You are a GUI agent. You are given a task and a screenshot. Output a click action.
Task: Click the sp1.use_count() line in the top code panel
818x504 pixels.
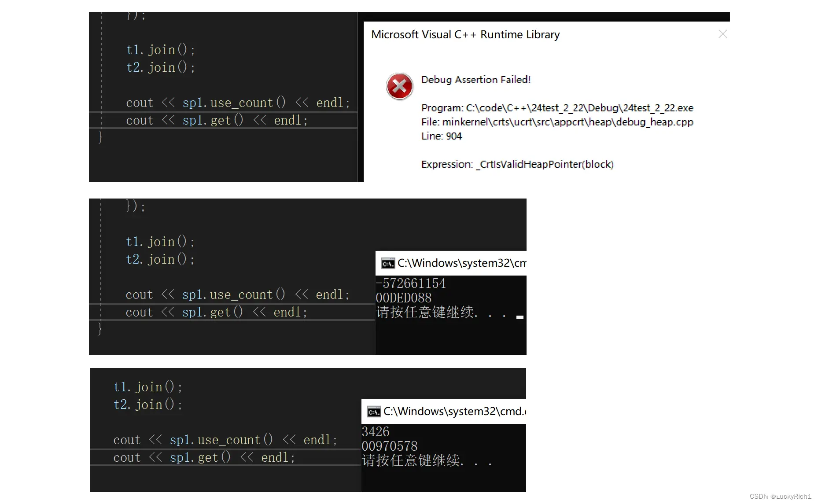tap(238, 103)
